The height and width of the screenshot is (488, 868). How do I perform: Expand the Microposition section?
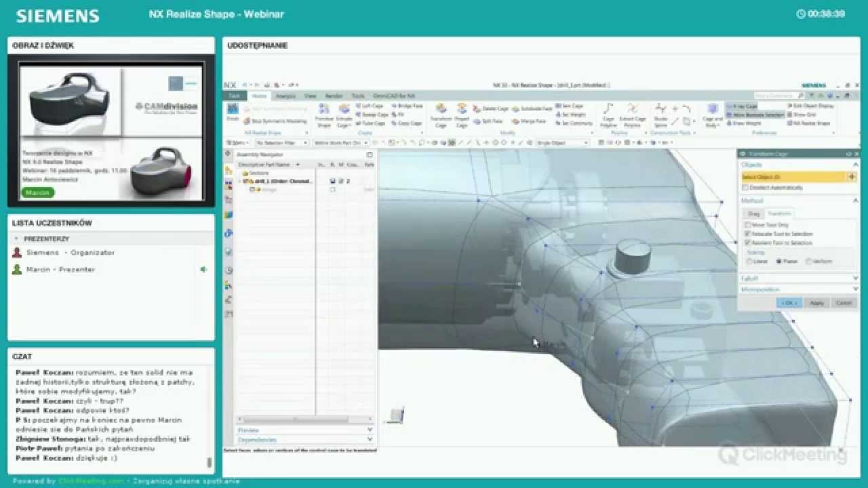click(x=855, y=289)
